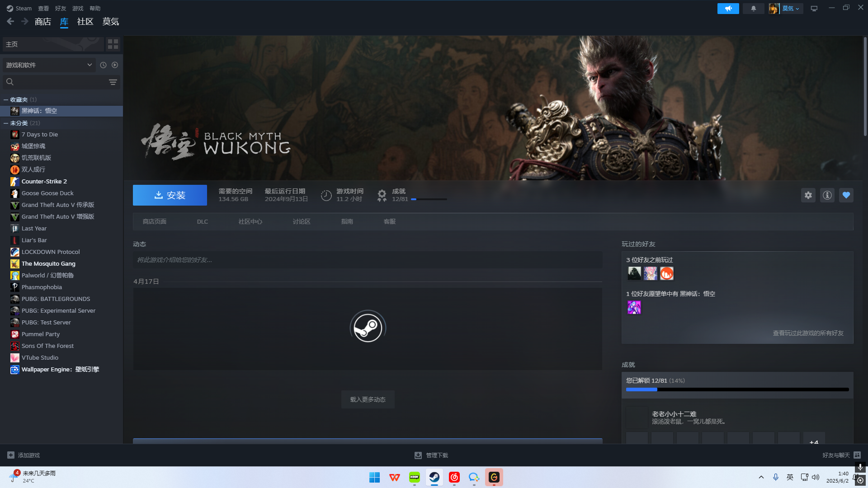
Task: Click the blue 安装 install button
Action: pyautogui.click(x=170, y=195)
